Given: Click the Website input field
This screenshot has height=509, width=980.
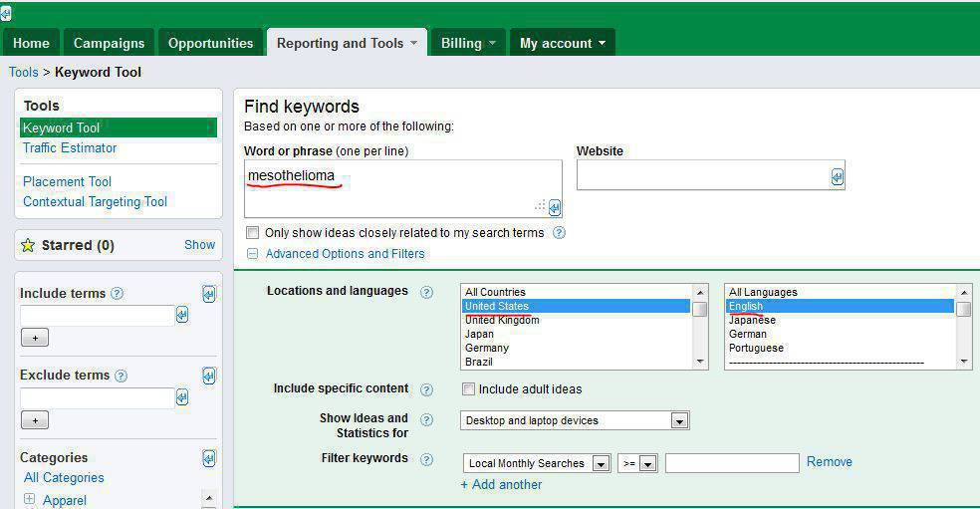Looking at the screenshot, I should tap(711, 175).
